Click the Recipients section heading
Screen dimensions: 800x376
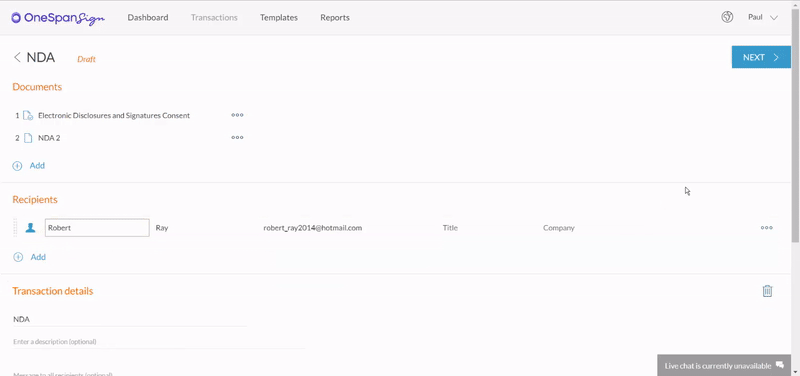(35, 199)
